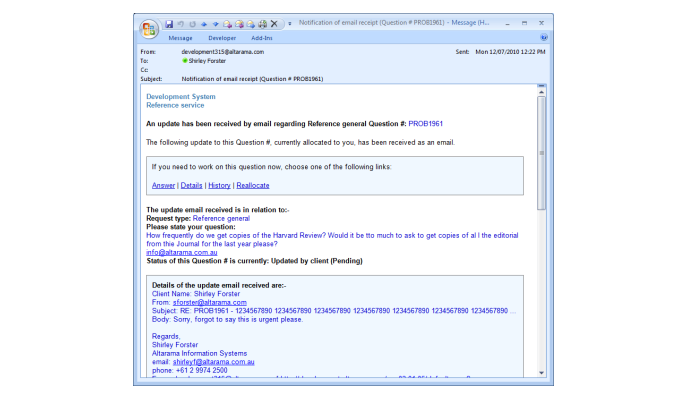Click the scrollbar up arrow
The height and width of the screenshot is (402, 689).
[541, 92]
